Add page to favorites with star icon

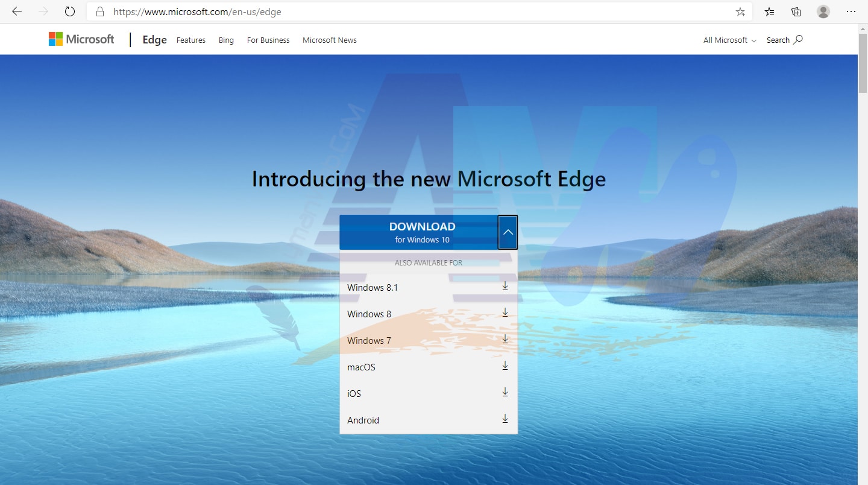click(740, 11)
